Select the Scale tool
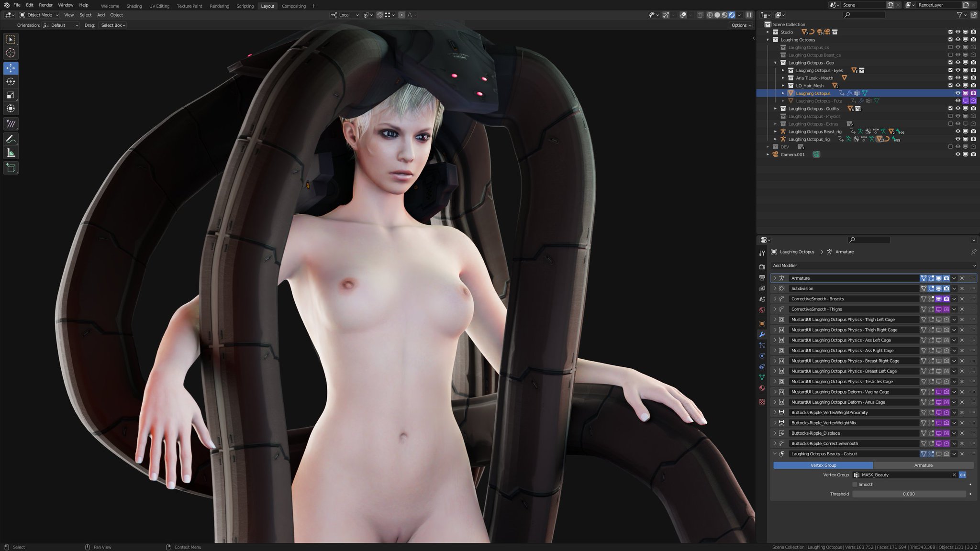This screenshot has height=551, width=980. click(11, 95)
